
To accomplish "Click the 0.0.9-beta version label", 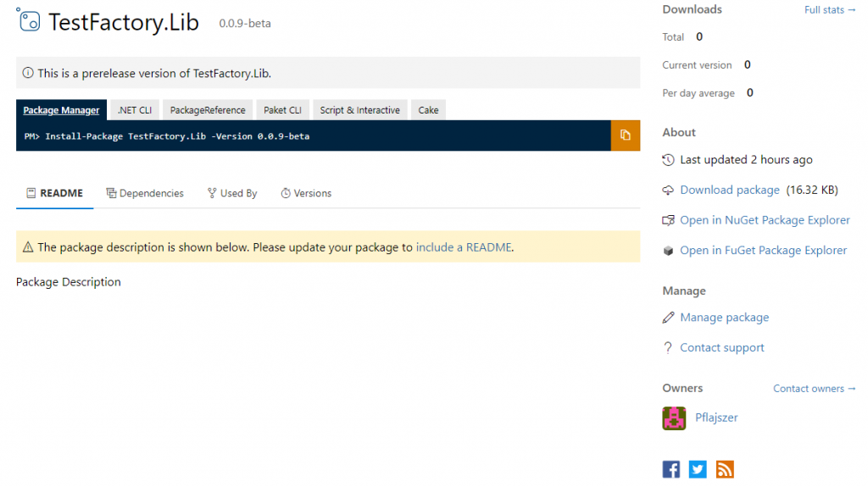I will [245, 23].
